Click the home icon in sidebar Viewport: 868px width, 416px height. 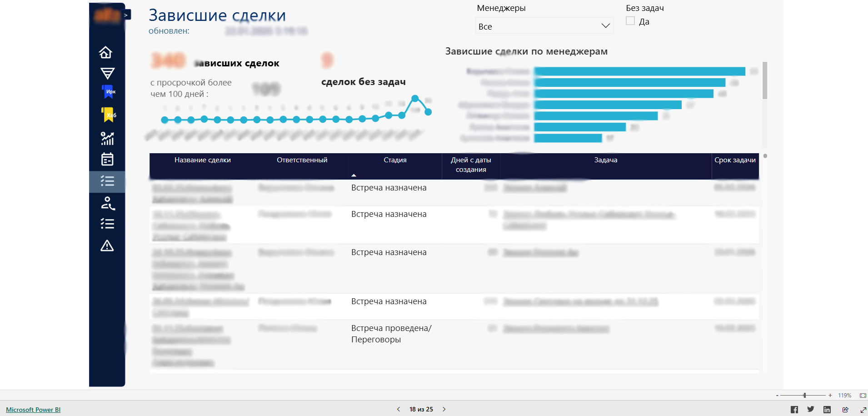(x=106, y=52)
